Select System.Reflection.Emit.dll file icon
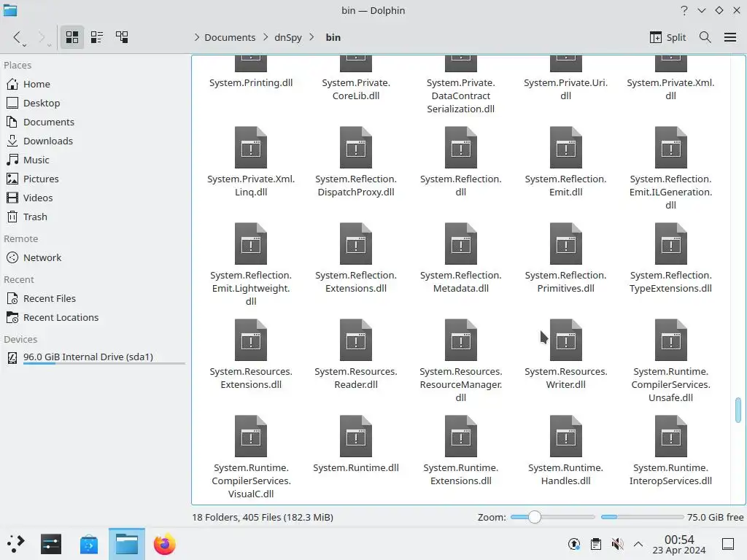747x560 pixels. pyautogui.click(x=566, y=147)
